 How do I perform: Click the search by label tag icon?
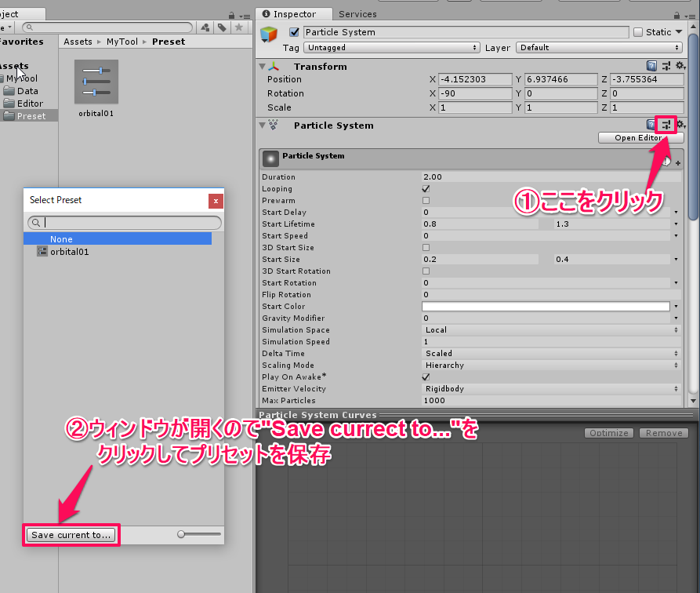click(x=222, y=27)
